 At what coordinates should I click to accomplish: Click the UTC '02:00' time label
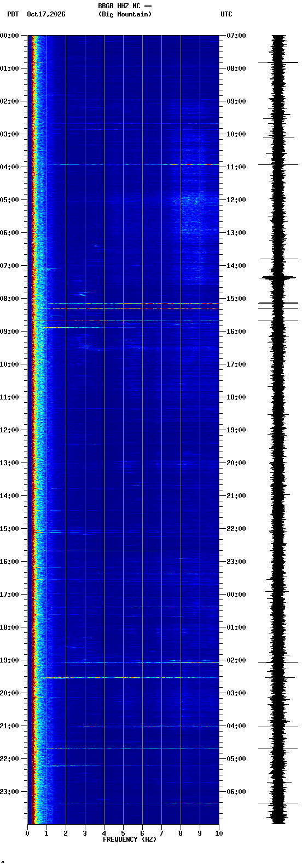coord(236,660)
